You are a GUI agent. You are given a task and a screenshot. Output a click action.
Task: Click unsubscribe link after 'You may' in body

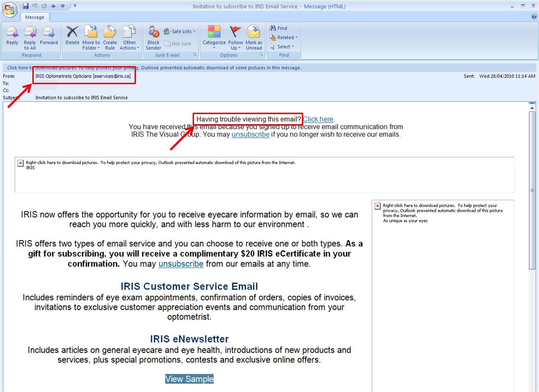(181, 264)
